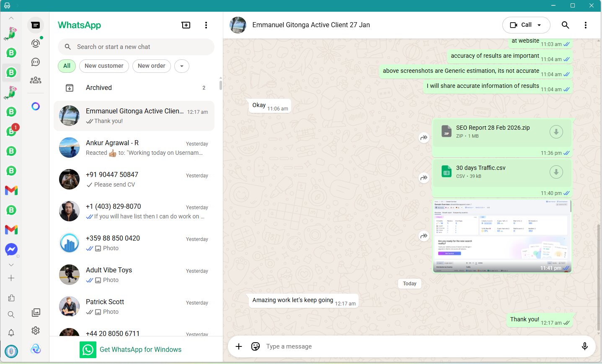The image size is (602, 364).
Task: Select the New order filter chip
Action: point(151,66)
